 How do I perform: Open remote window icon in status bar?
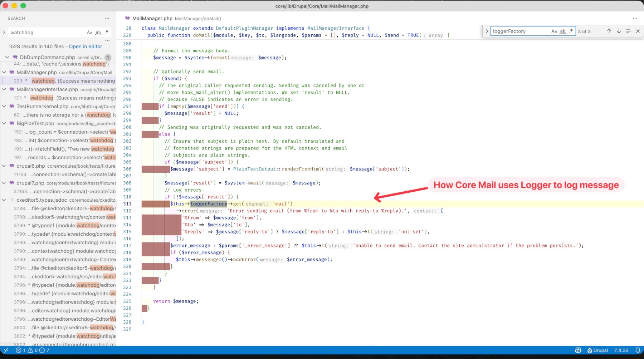pyautogui.click(x=6, y=350)
